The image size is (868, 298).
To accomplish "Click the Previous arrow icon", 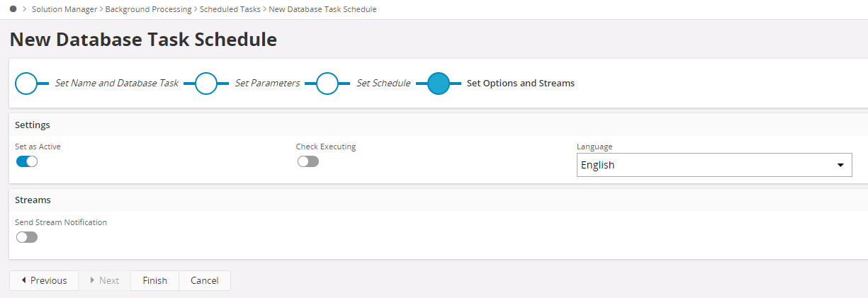I will pyautogui.click(x=24, y=280).
